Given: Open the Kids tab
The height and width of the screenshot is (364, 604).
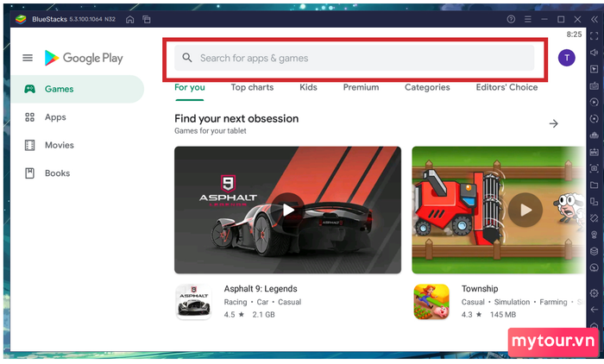Looking at the screenshot, I should 308,87.
